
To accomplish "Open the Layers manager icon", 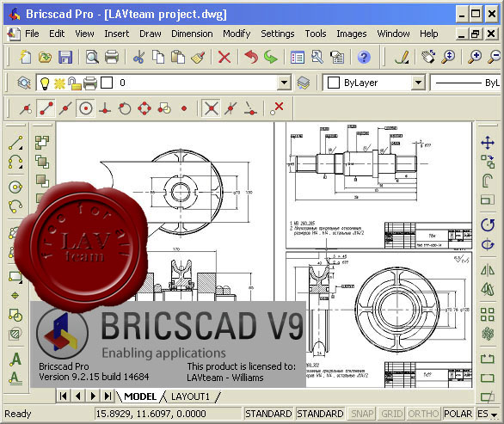I will pyautogui.click(x=24, y=83).
